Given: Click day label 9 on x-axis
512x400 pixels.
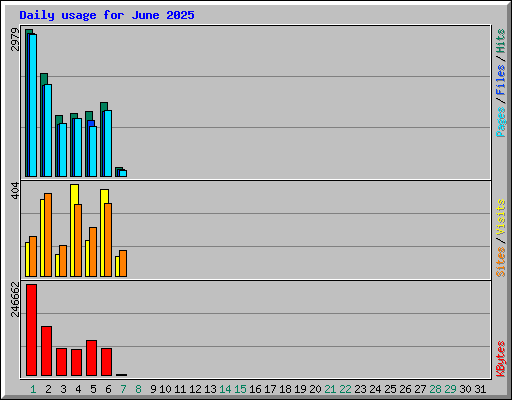Looking at the screenshot, I should (153, 389).
